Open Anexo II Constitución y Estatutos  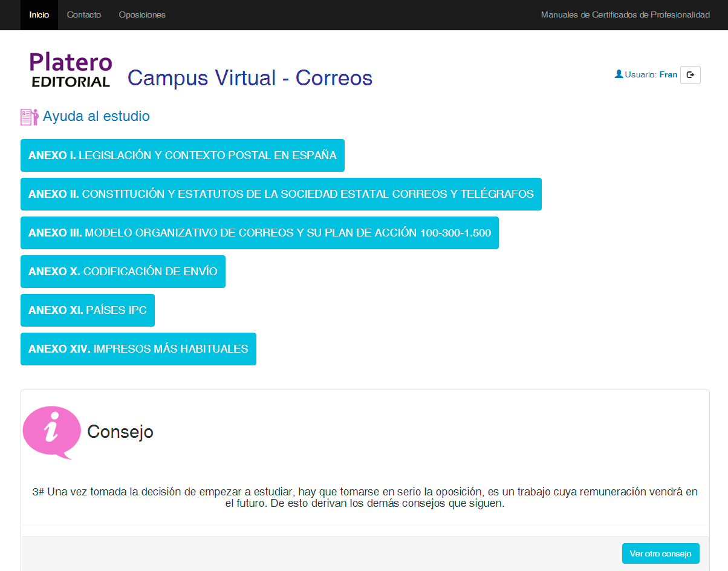point(281,194)
